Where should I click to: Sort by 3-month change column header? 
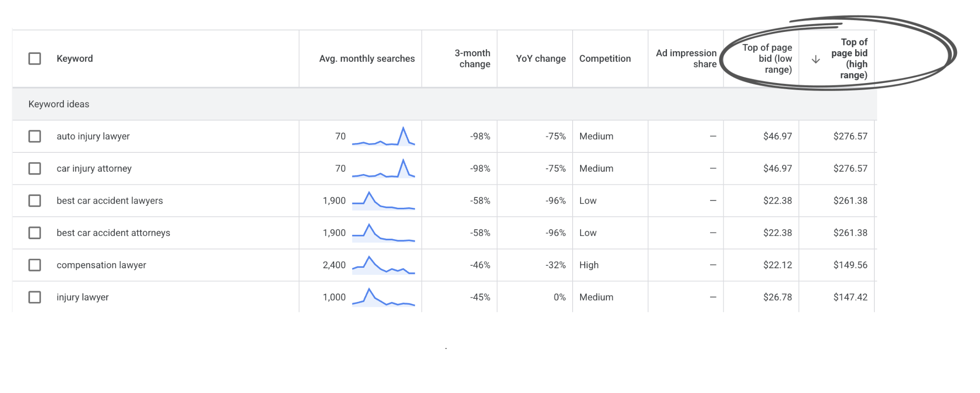click(473, 59)
